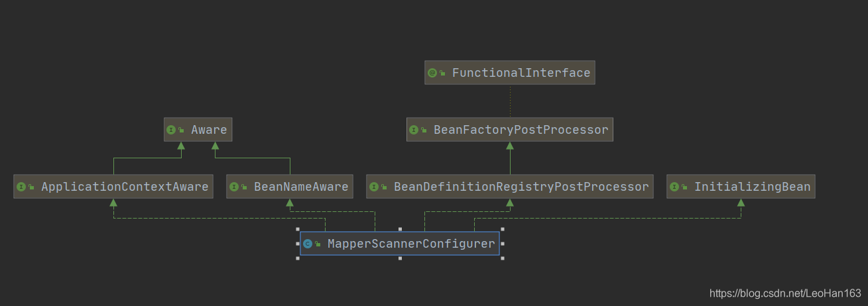Select the BeanDefinitionRegistryPostProcessor node
The height and width of the screenshot is (306, 868).
(509, 187)
